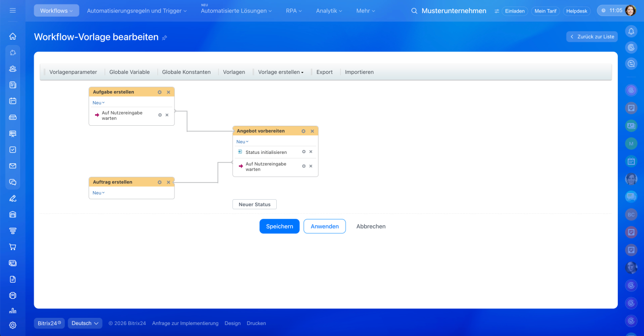Expand Neu dropdown in Auftrag erstellen
The image size is (644, 336).
pos(99,193)
